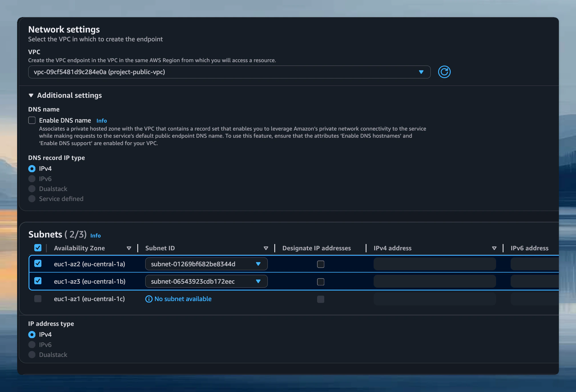Viewport: 576px width, 392px height.
Task: Check Designate IP addresses for euc1-az2
Action: (321, 264)
